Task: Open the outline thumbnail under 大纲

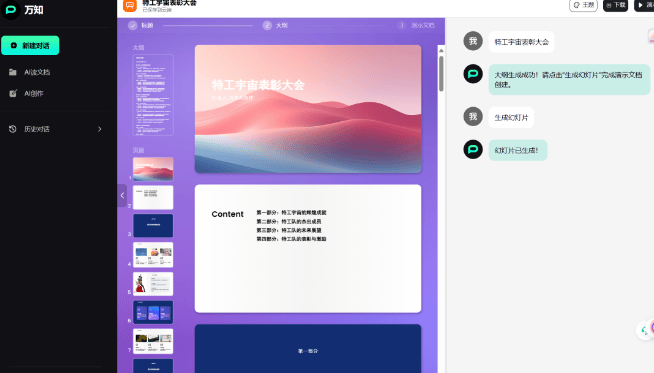Action: (153, 95)
